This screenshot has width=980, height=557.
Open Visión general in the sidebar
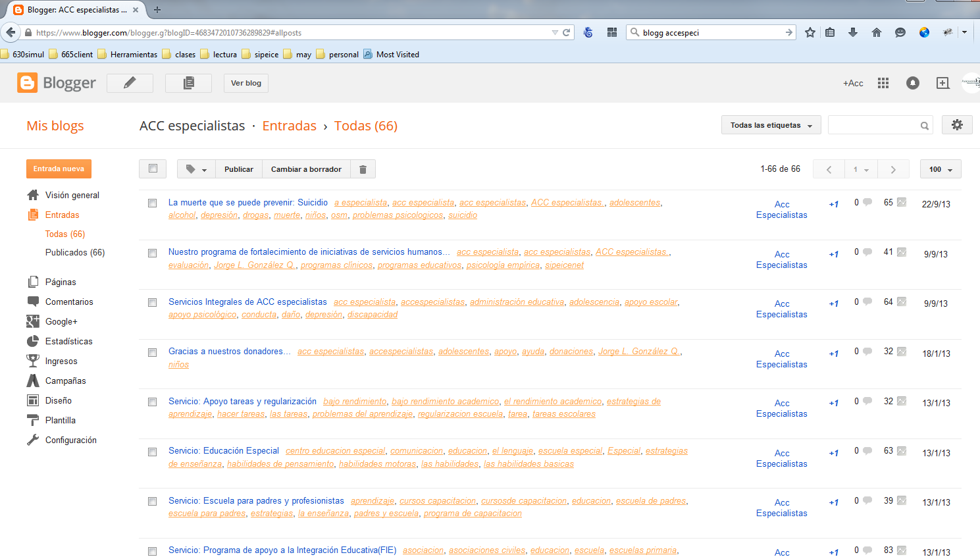click(72, 195)
